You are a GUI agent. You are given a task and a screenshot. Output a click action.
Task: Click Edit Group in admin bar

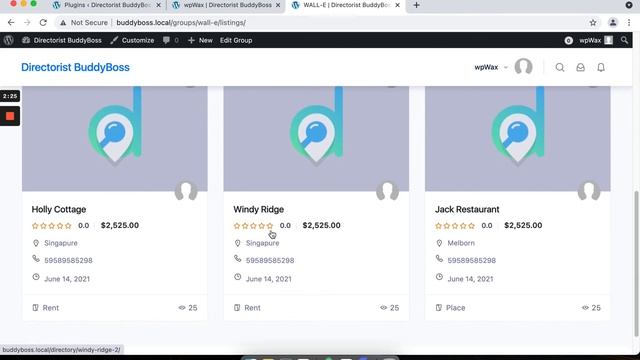pyautogui.click(x=236, y=40)
